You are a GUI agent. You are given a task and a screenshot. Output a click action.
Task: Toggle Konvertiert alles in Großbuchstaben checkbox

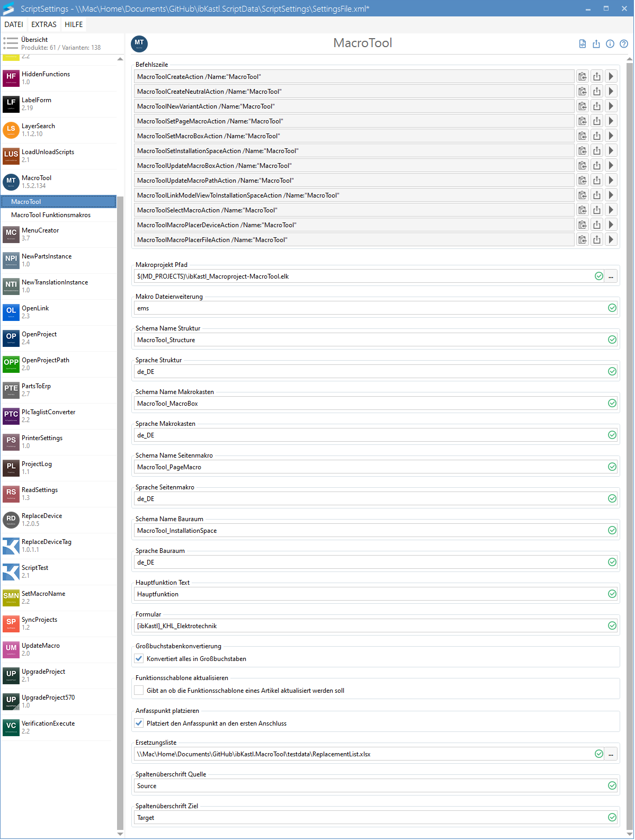(x=139, y=659)
